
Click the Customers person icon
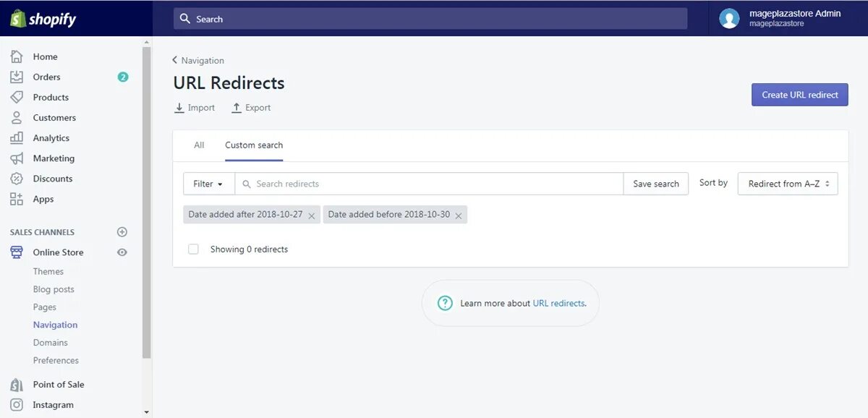click(17, 117)
